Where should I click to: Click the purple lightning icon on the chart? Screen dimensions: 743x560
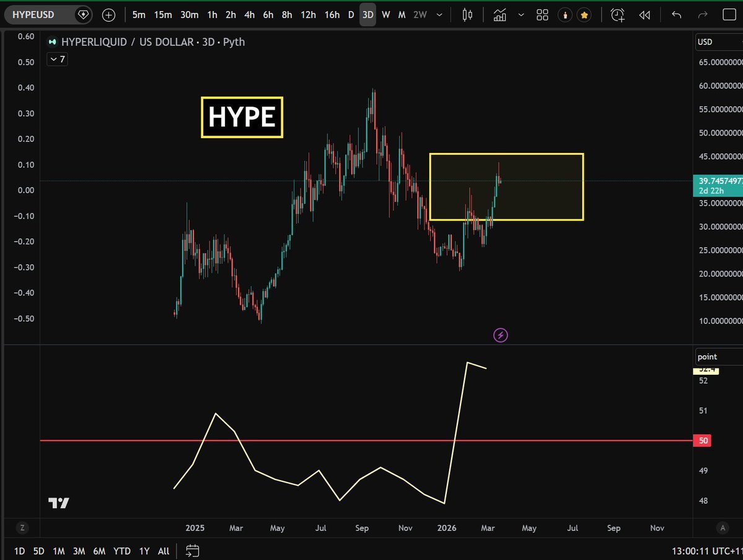(500, 335)
